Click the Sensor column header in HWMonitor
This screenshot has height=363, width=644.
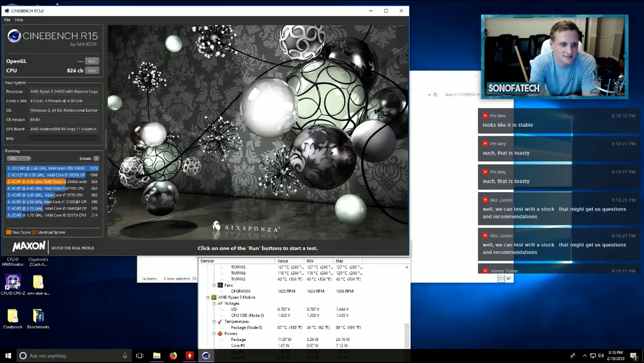237,261
